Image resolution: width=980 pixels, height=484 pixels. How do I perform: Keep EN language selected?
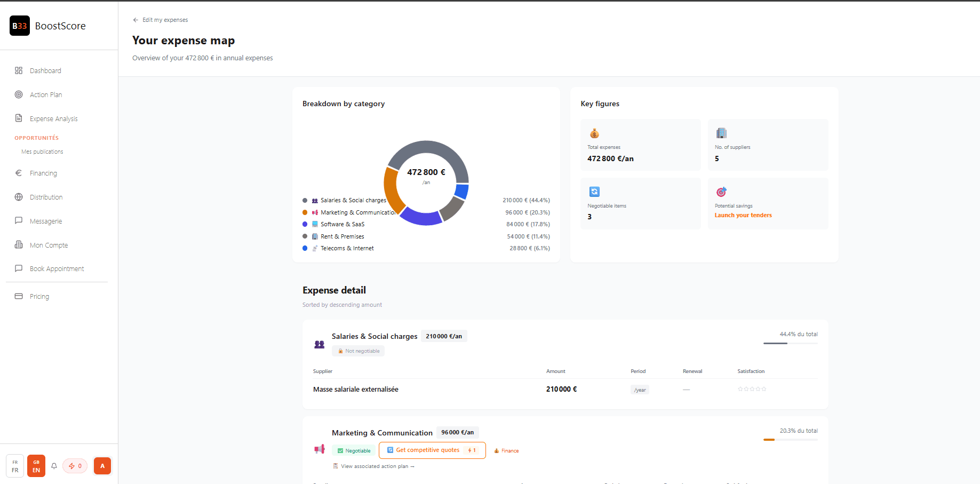(x=36, y=466)
